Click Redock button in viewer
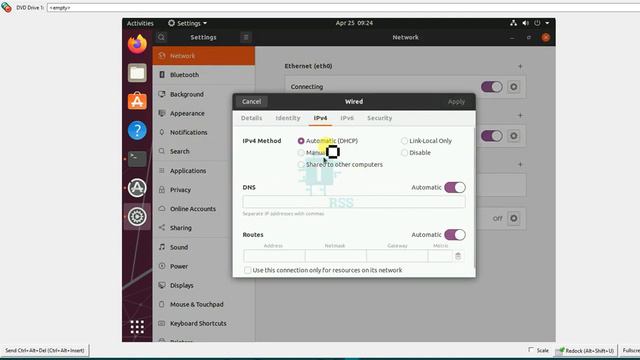Screen dimensions: 640x360 (586, 350)
